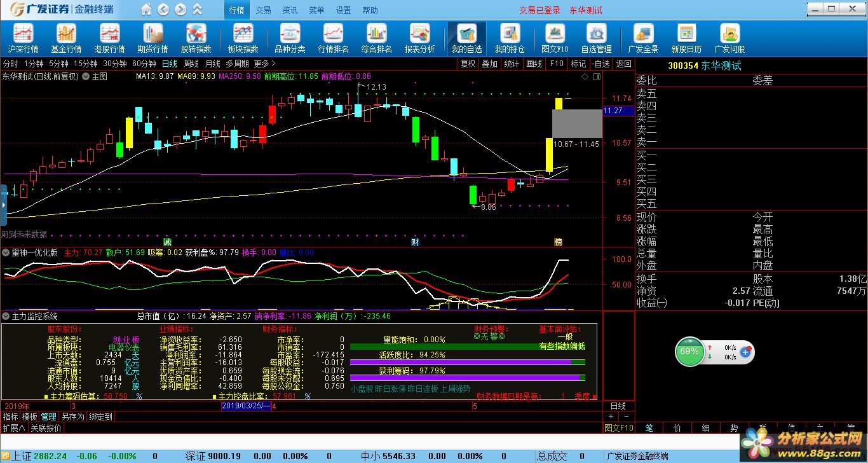Click the 叠加 overlay button

point(489,64)
